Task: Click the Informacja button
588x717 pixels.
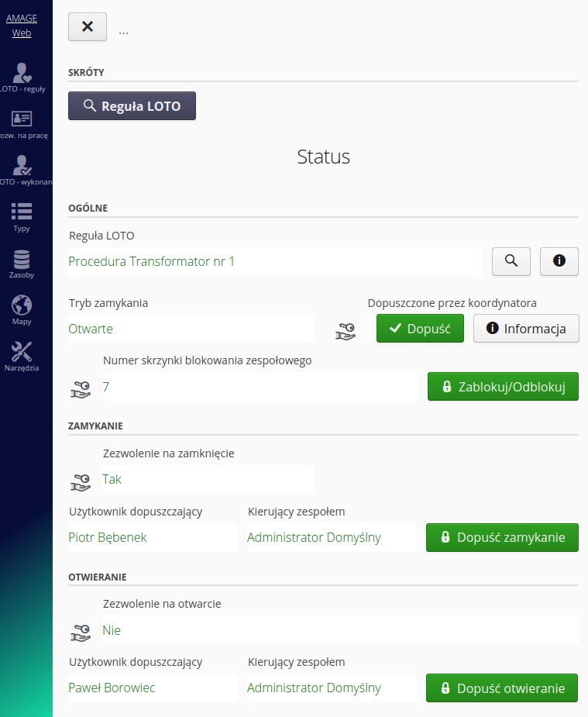Action: [526, 329]
